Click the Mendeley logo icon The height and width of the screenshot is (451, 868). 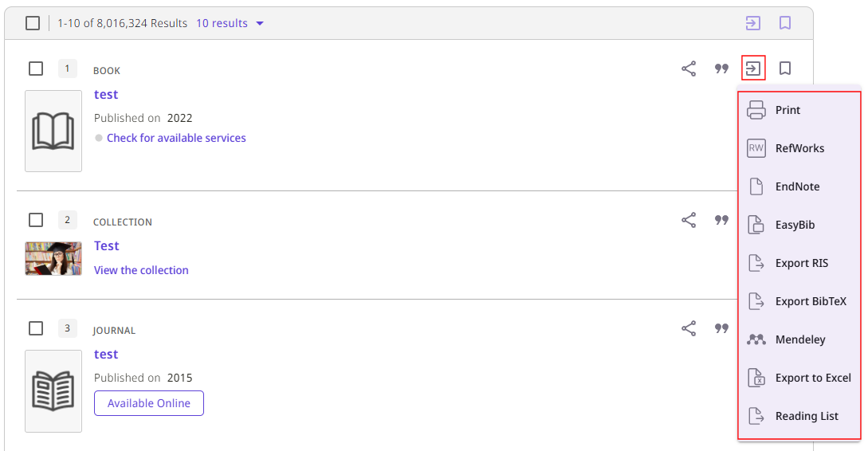point(756,339)
